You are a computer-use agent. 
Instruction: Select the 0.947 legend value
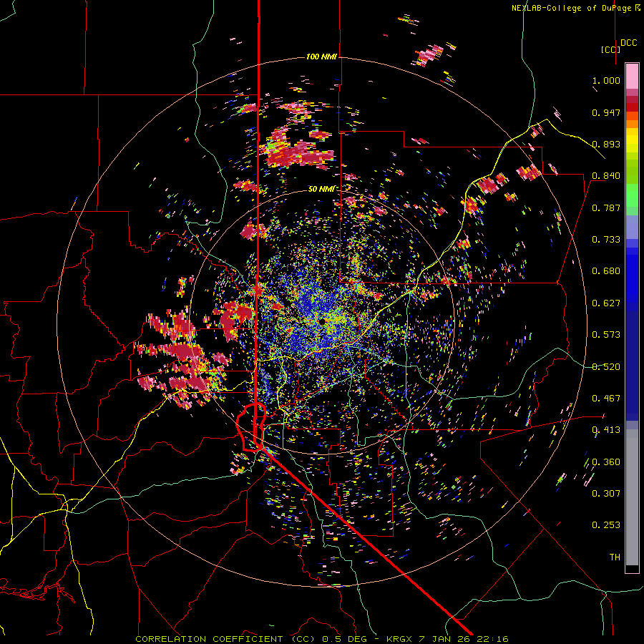click(606, 112)
